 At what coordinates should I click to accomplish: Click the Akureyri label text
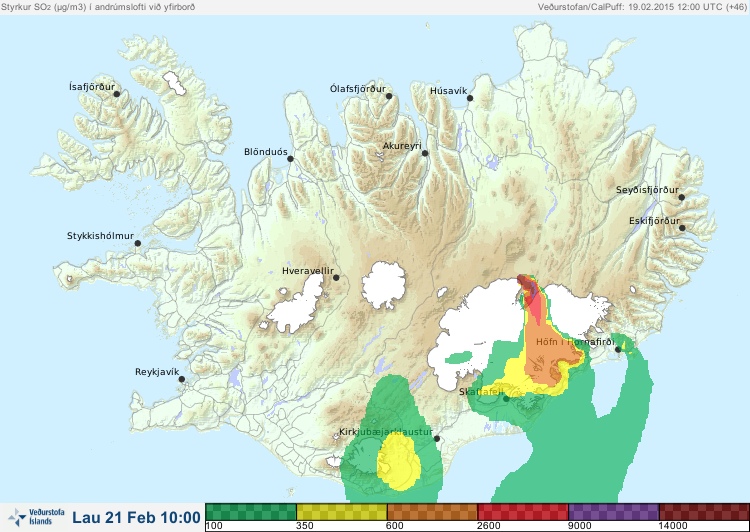point(402,146)
